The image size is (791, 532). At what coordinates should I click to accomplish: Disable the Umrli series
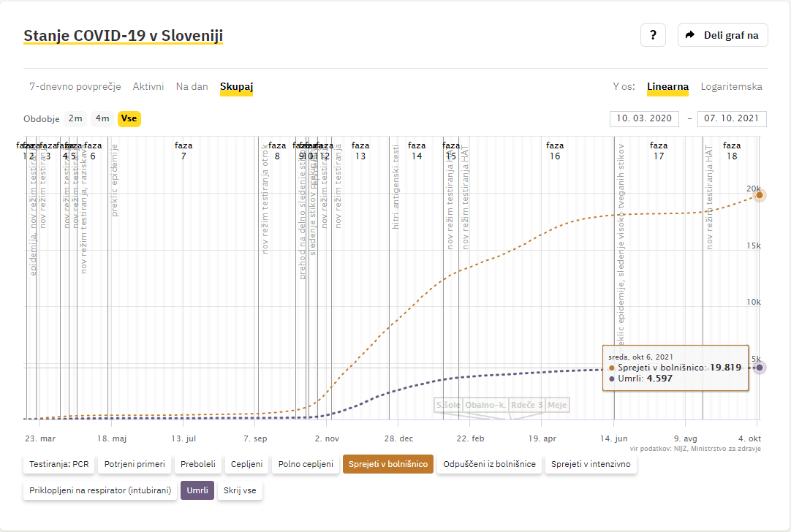pos(197,490)
